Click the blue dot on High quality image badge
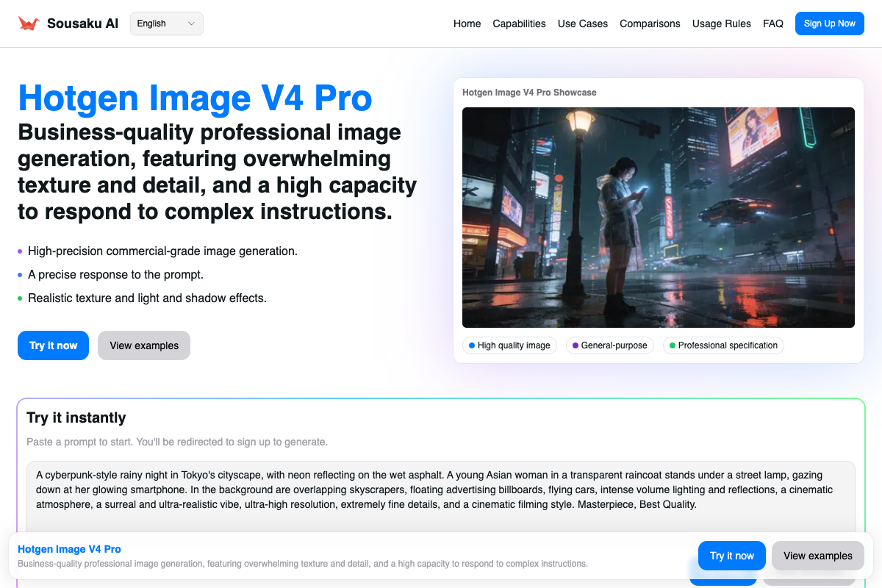The height and width of the screenshot is (588, 882). click(470, 345)
